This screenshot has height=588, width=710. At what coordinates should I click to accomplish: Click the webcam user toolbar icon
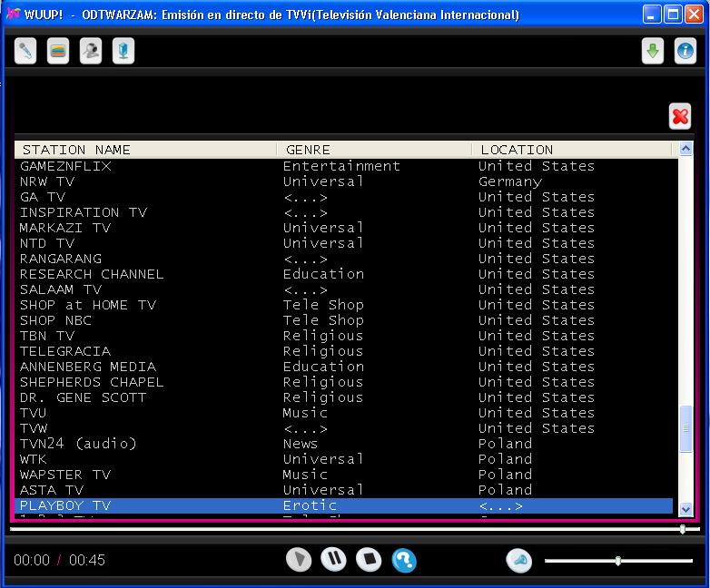pyautogui.click(x=91, y=51)
